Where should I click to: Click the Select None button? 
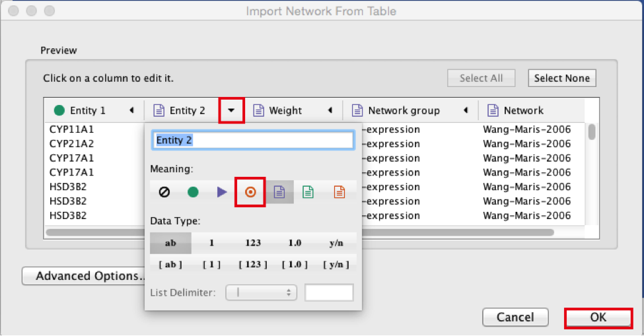pos(561,78)
